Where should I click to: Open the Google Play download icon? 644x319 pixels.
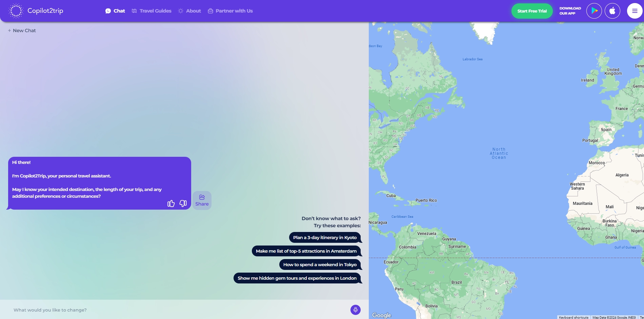point(594,11)
